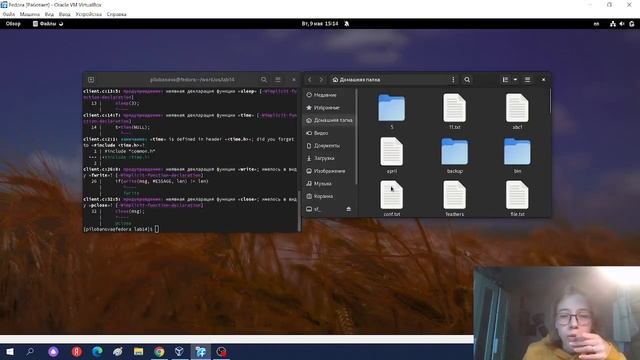Open the view options dropdown arrow in Files
This screenshot has height=360, width=640.
[x=515, y=80]
